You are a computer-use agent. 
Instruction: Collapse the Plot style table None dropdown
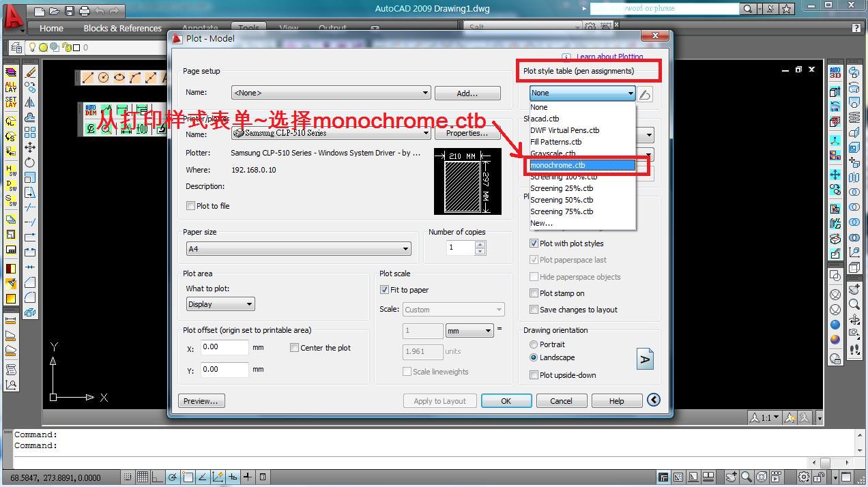583,93
